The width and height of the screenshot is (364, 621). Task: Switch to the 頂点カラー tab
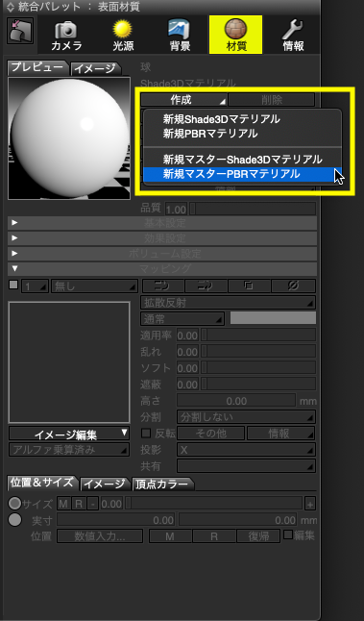pos(162,484)
